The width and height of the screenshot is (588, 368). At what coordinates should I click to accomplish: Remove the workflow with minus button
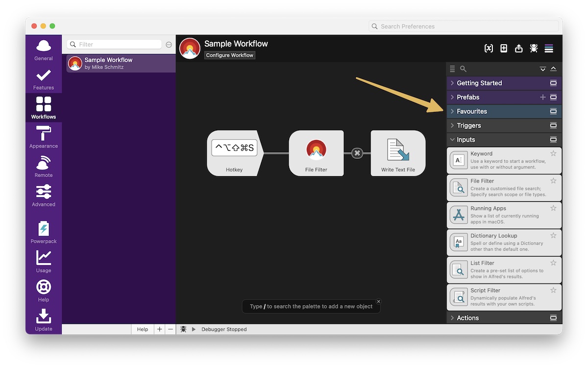coord(170,329)
